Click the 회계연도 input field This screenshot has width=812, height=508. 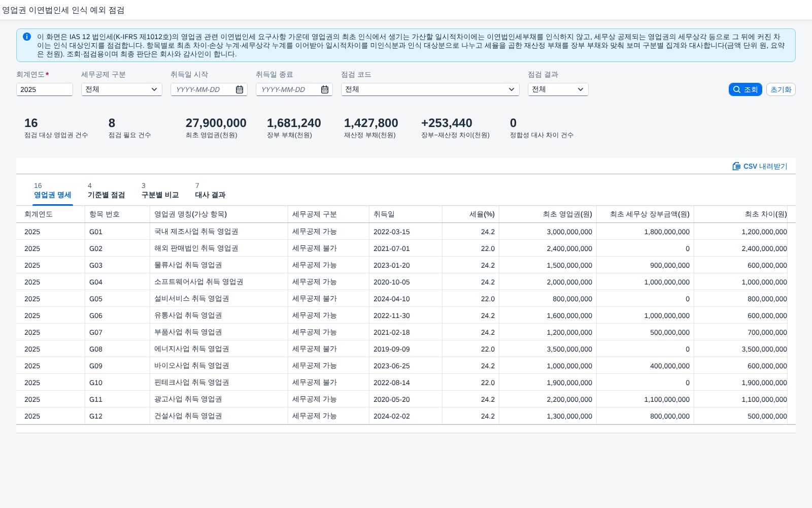(45, 89)
